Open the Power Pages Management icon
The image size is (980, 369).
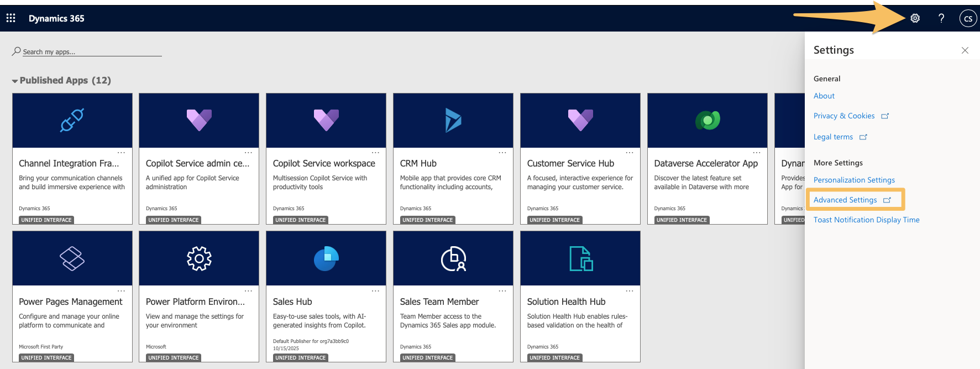(x=72, y=258)
